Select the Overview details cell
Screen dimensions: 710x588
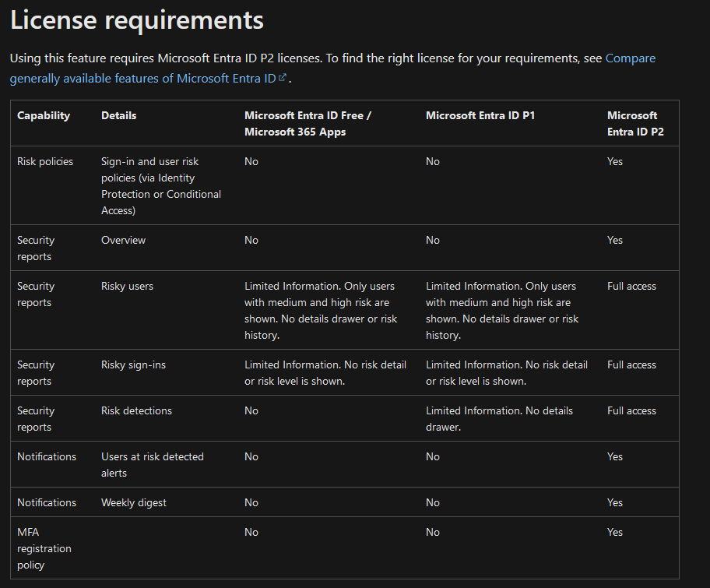(123, 240)
